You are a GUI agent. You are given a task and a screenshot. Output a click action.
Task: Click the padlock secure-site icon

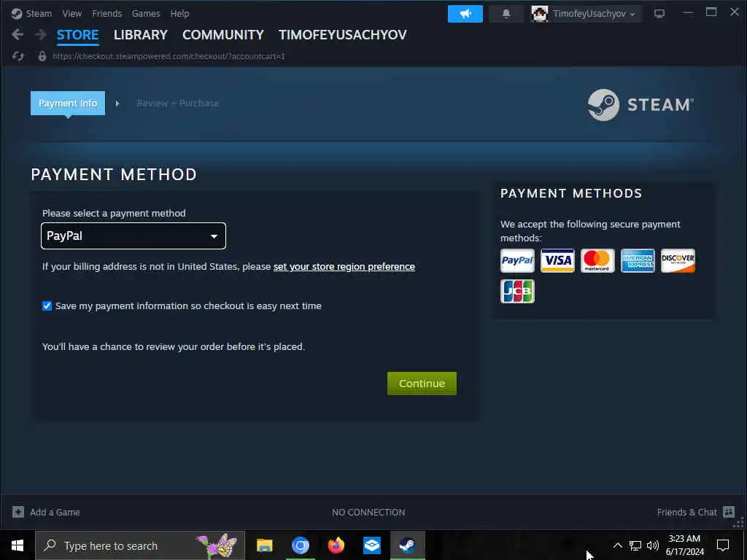42,56
